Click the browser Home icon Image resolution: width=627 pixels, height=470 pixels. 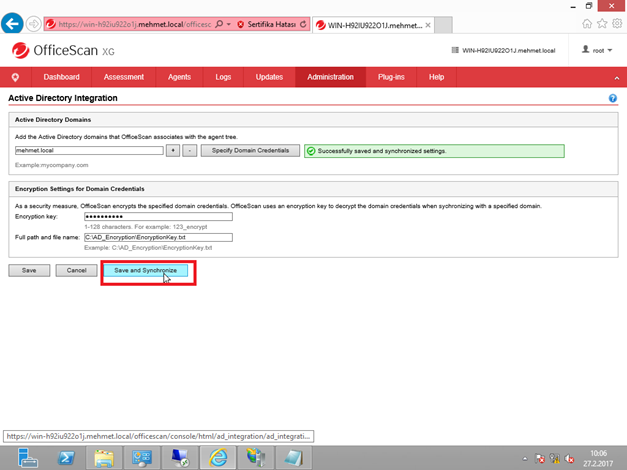click(587, 24)
